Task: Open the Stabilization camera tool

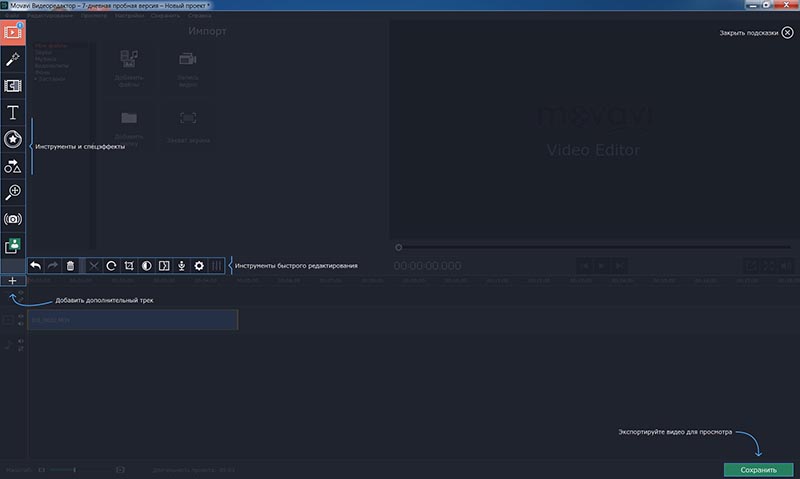Action: pyautogui.click(x=13, y=219)
